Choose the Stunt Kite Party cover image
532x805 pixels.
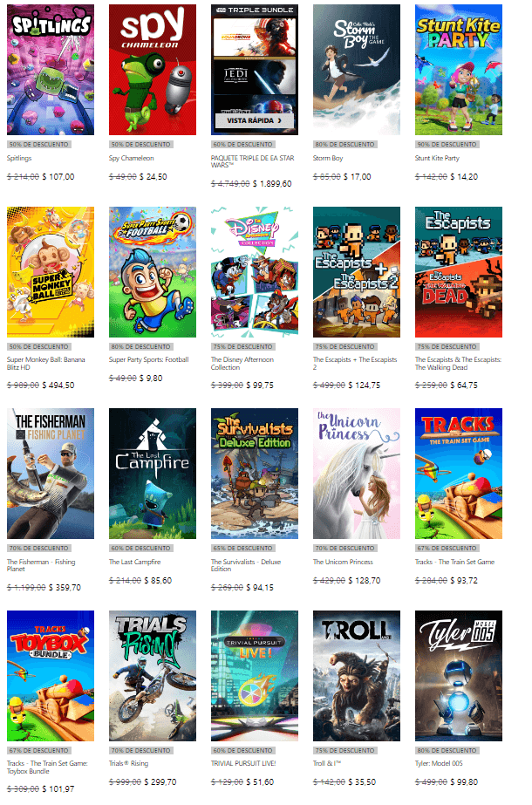point(459,70)
